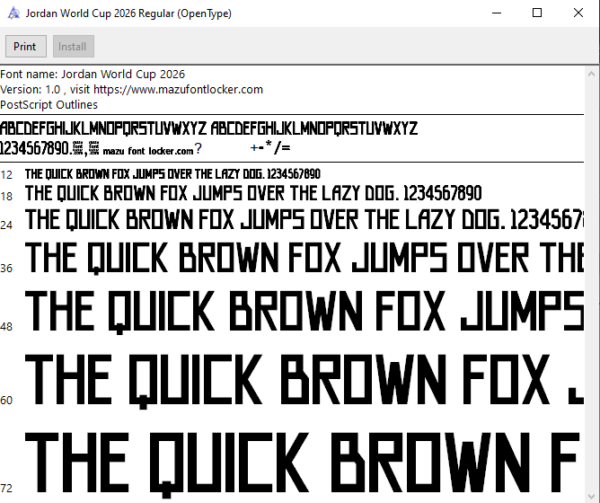Click the size 12 label
Image resolution: width=600 pixels, height=503 pixels.
[7, 175]
